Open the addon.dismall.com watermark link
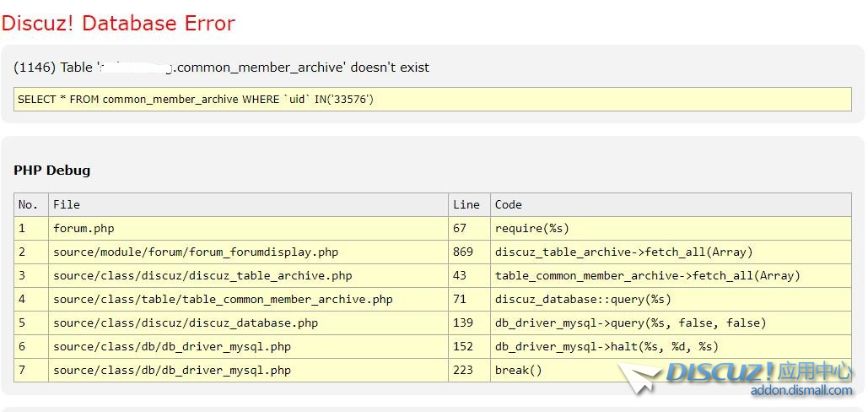This screenshot has width=868, height=412. coord(801,390)
